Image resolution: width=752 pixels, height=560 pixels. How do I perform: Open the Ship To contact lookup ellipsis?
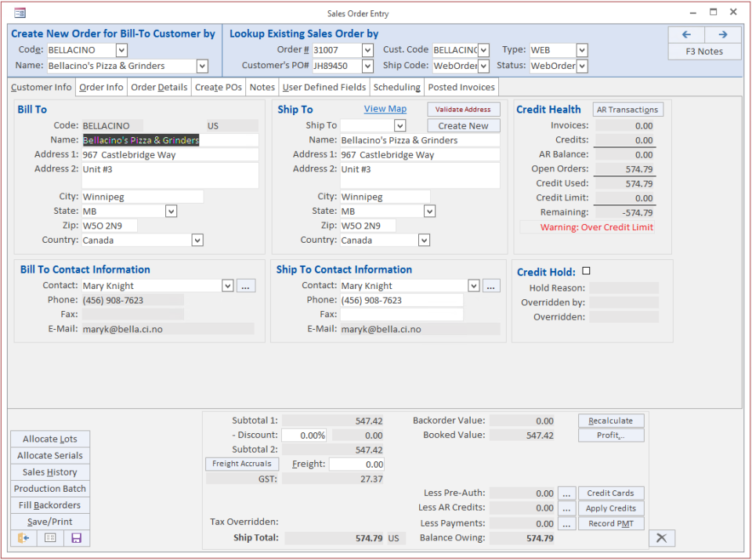(491, 286)
